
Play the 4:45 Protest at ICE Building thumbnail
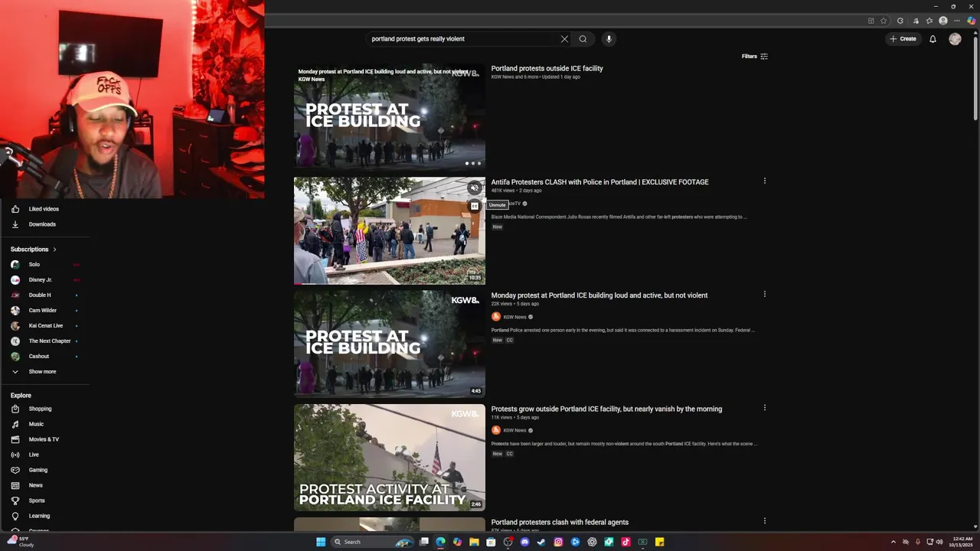[390, 344]
